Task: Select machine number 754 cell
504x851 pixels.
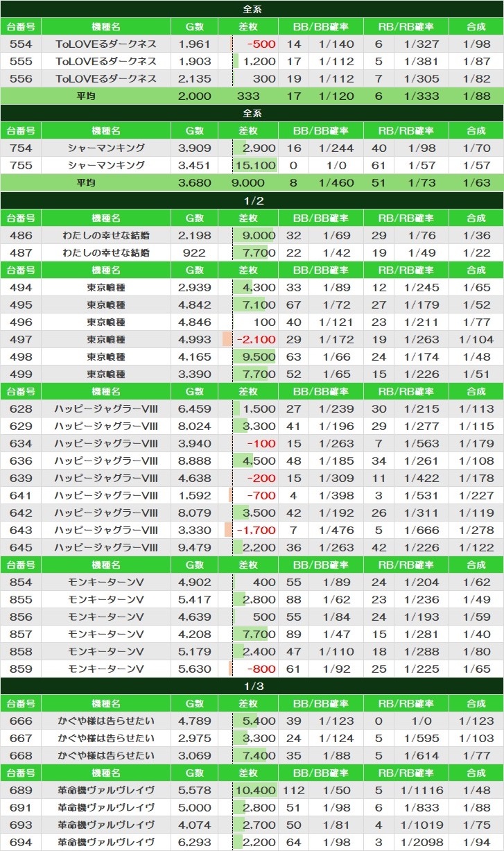Action: point(21,148)
